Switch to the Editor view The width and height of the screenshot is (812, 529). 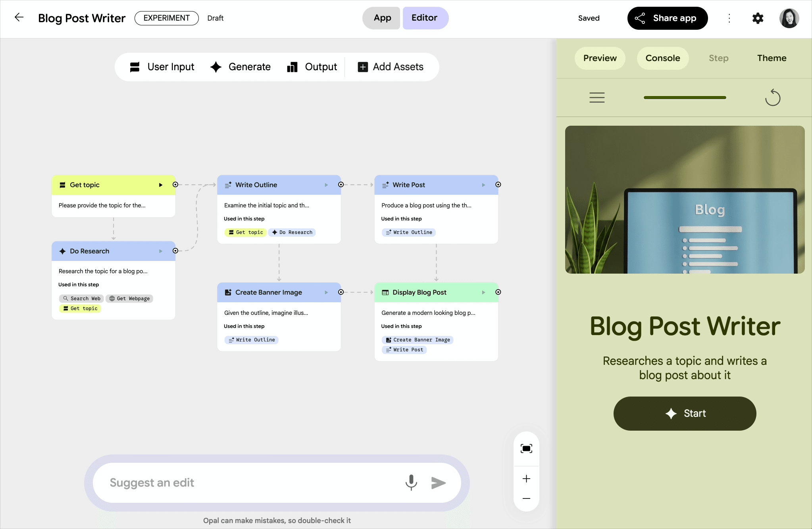coord(425,18)
